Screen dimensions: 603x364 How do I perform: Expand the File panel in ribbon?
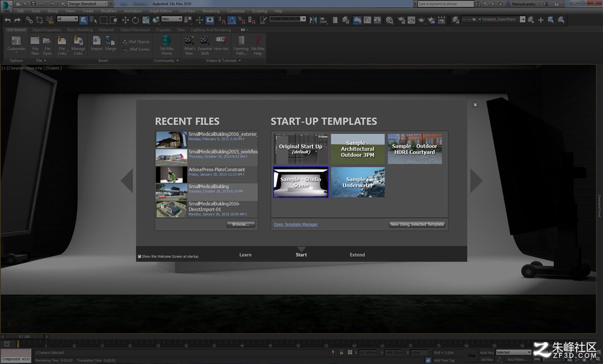point(41,61)
